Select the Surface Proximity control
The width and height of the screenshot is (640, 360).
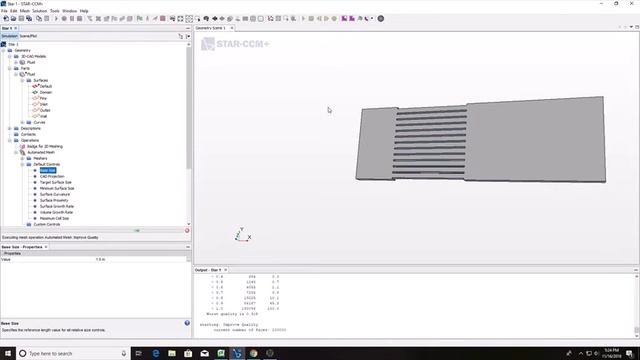click(x=54, y=200)
